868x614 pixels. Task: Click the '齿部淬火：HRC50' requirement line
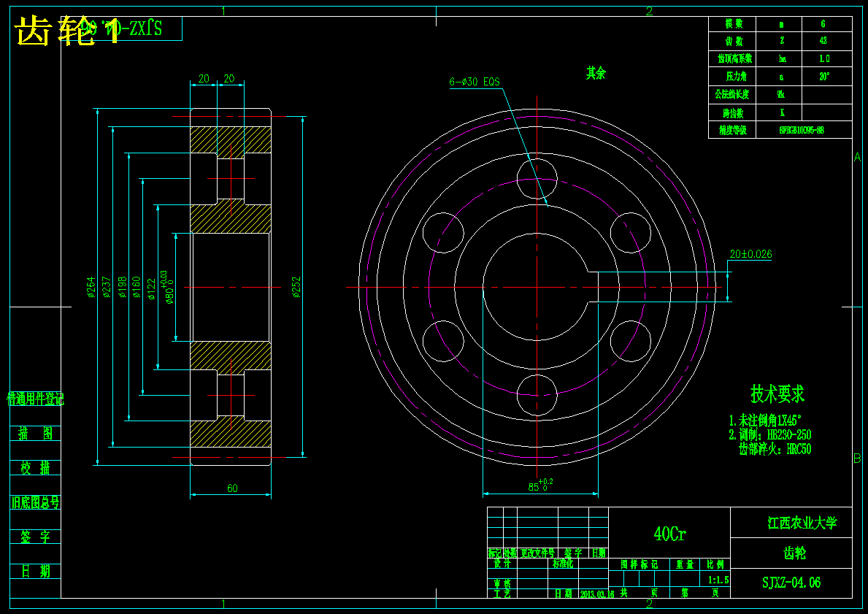tap(775, 449)
